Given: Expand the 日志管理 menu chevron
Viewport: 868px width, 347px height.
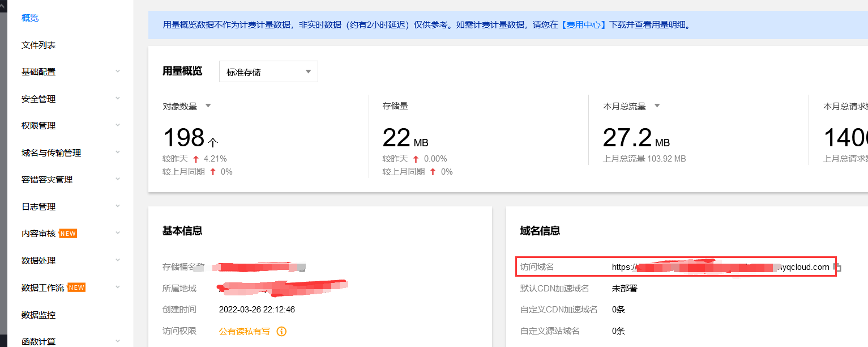Looking at the screenshot, I should tap(118, 206).
